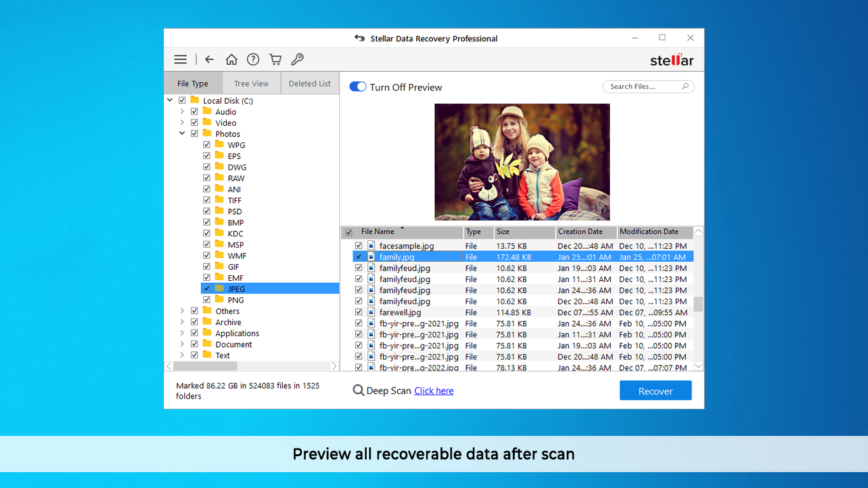Open the Deleted List tab

click(309, 84)
